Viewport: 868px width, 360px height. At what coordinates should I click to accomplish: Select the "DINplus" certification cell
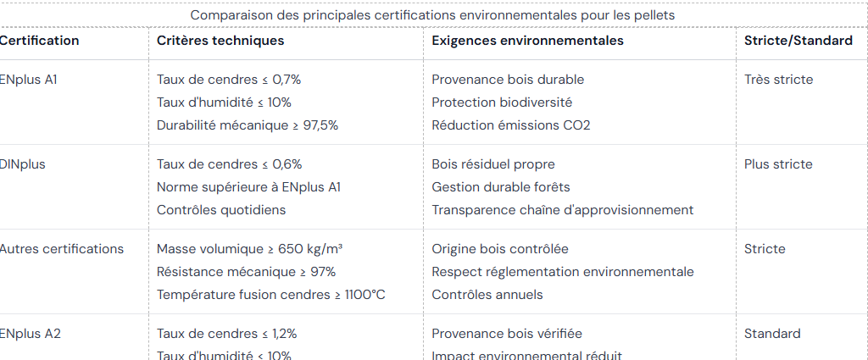point(23,164)
